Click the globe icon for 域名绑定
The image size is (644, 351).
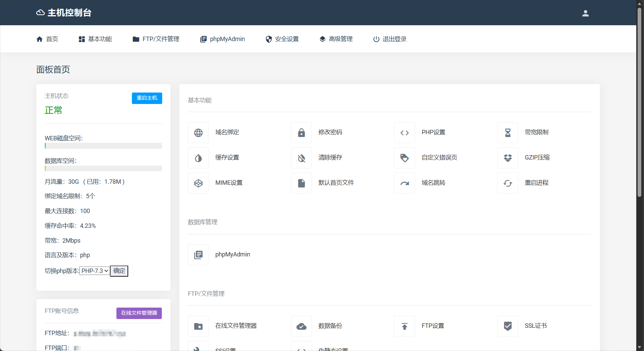198,133
